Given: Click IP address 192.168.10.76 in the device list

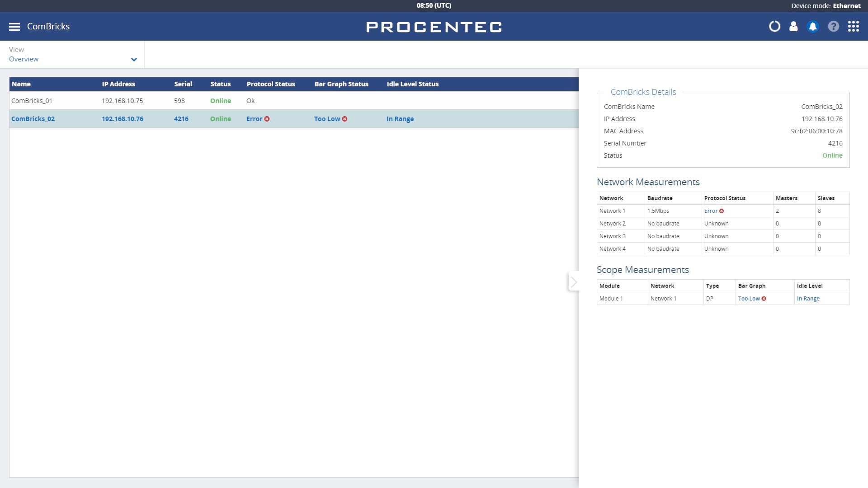Looking at the screenshot, I should click(123, 119).
